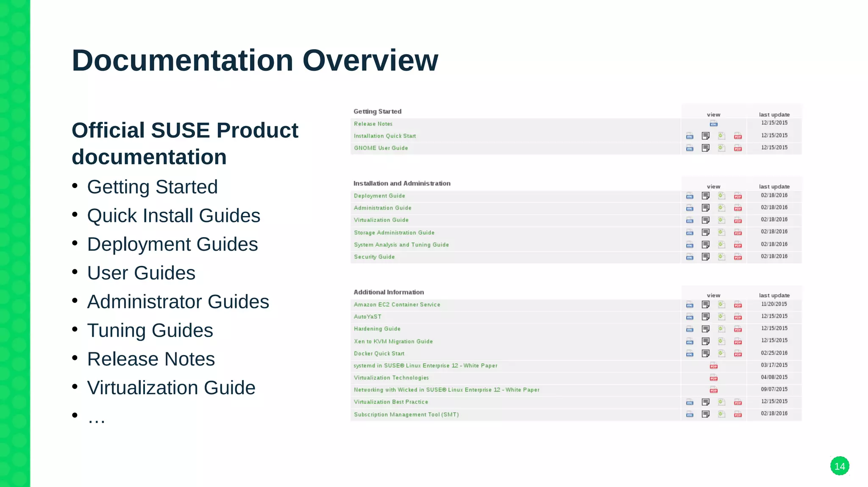
Task: Open Networking with Wicked White Paper link
Action: [447, 390]
